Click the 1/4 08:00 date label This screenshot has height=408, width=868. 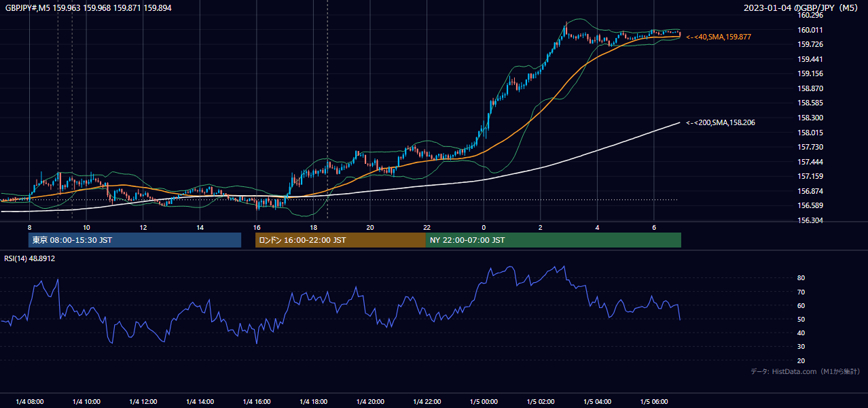29,401
